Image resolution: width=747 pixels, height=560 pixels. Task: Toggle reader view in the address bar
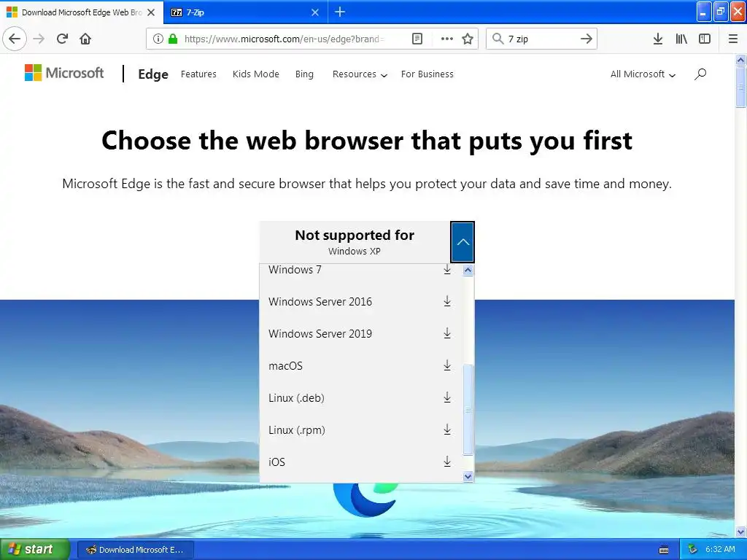point(417,39)
